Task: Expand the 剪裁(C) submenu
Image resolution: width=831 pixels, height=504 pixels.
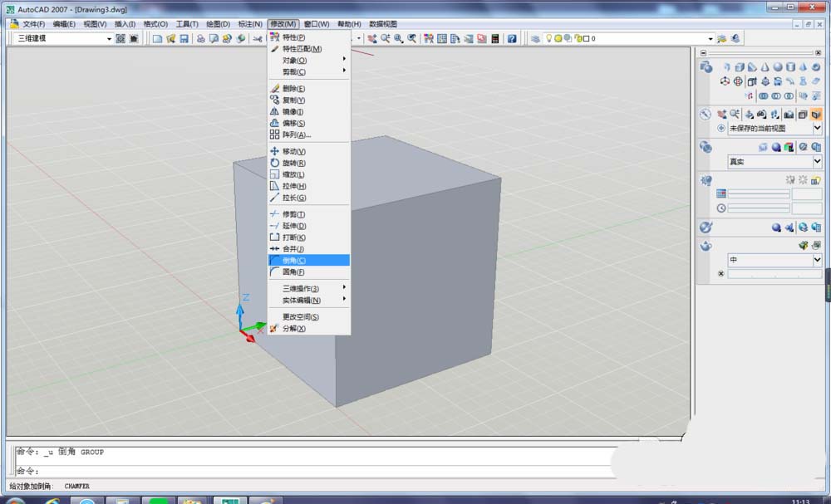Action: coord(309,72)
